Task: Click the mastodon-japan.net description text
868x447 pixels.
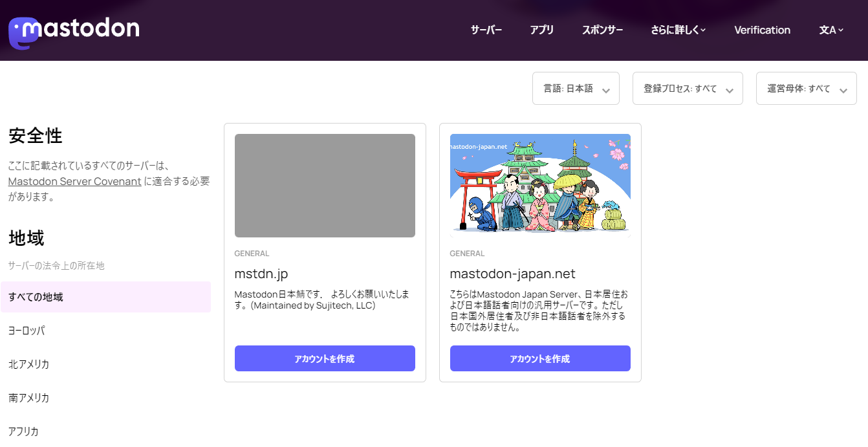Action: tap(538, 311)
